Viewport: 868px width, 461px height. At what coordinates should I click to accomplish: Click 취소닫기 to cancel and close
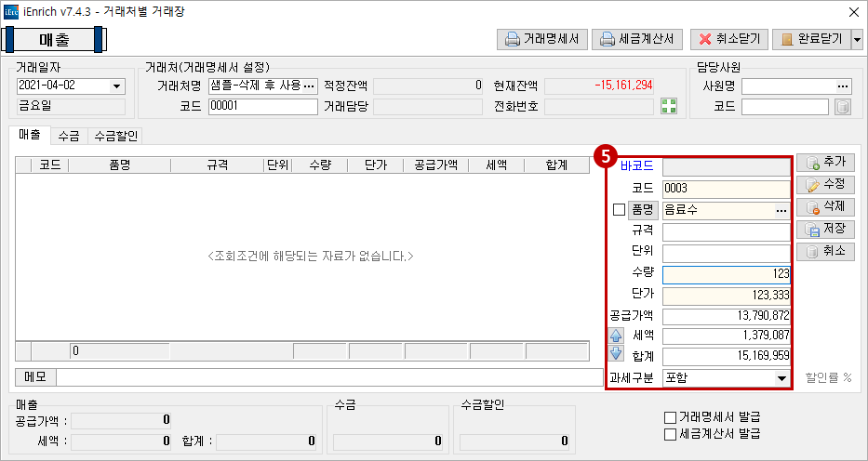click(x=729, y=39)
